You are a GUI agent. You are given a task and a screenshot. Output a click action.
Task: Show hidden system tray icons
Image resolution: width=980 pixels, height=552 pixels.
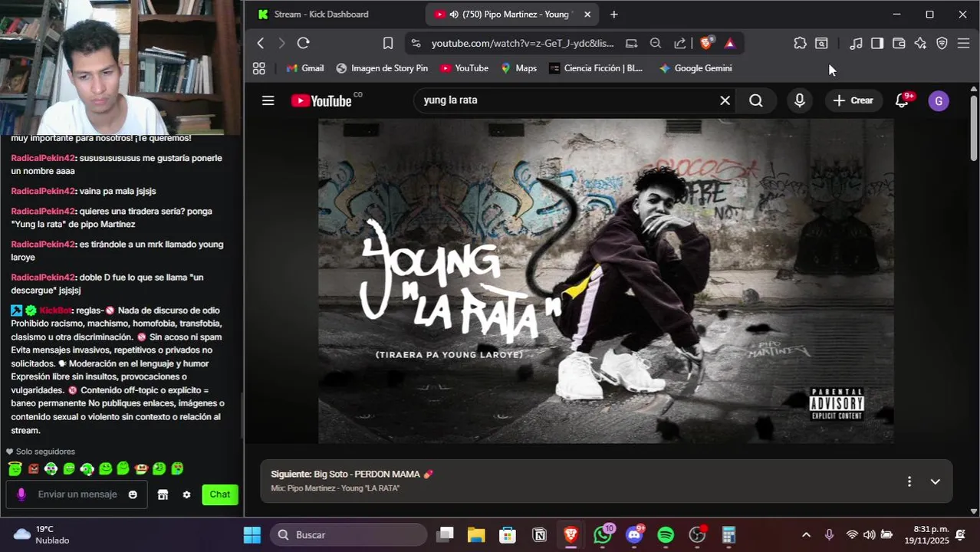point(806,534)
